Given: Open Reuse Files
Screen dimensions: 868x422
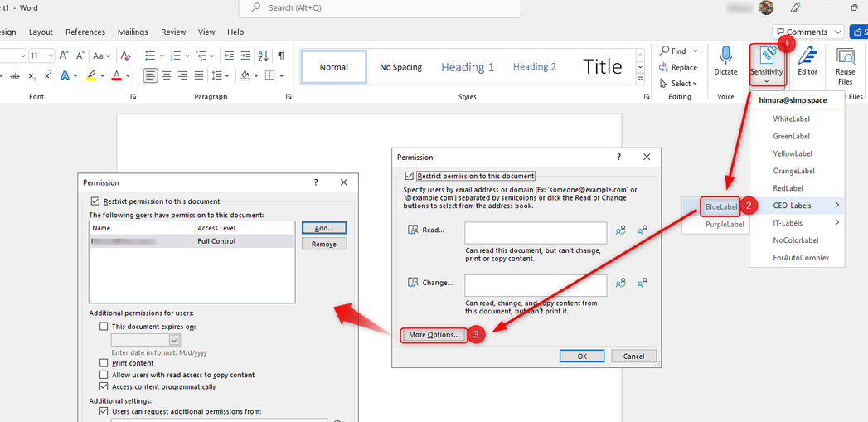Looking at the screenshot, I should coord(846,65).
